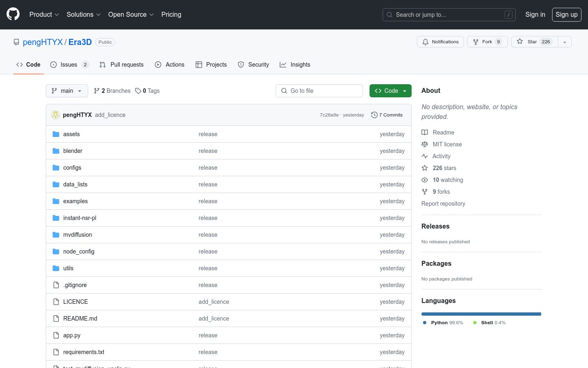Open the GitHub home logo

pos(13,14)
